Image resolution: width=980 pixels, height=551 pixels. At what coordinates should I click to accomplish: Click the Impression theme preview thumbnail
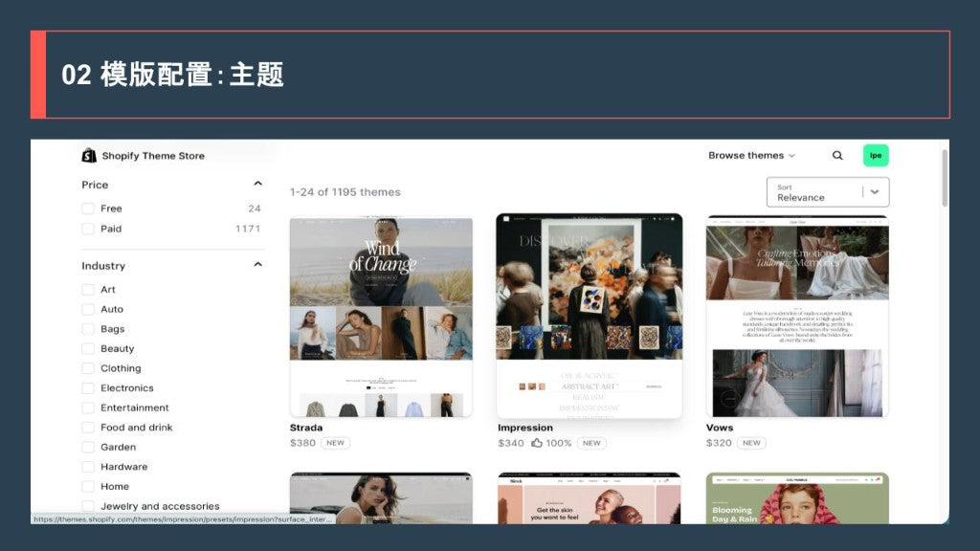coord(590,316)
